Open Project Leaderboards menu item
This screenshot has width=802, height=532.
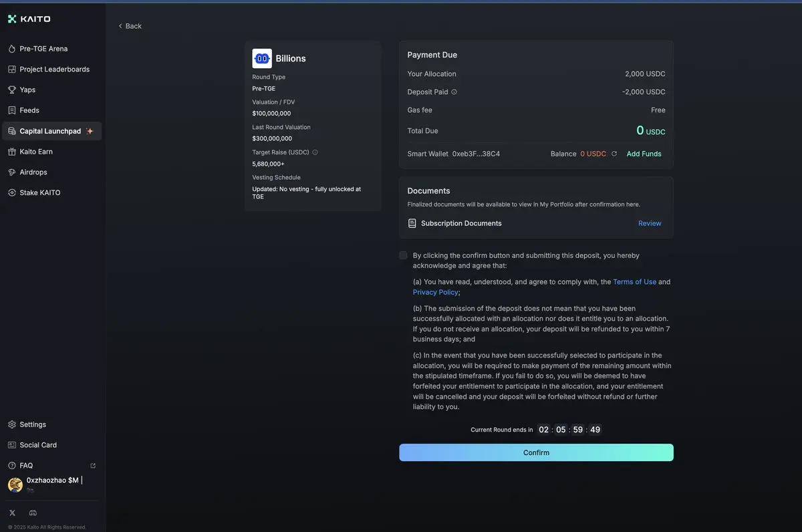pyautogui.click(x=52, y=70)
